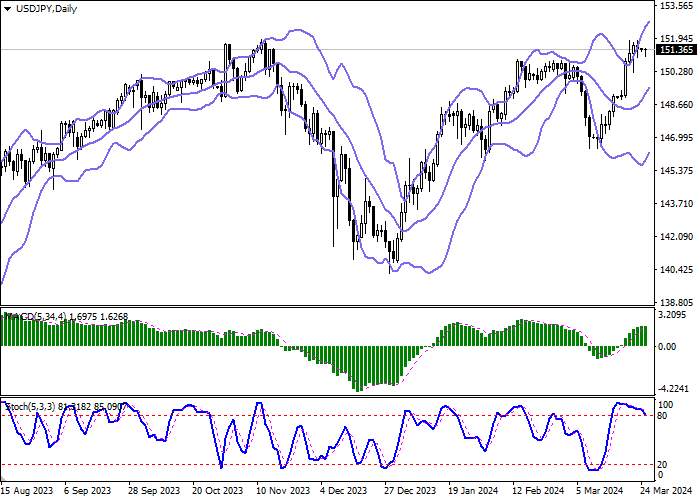Select the MACD zero level 0.00

(668, 347)
